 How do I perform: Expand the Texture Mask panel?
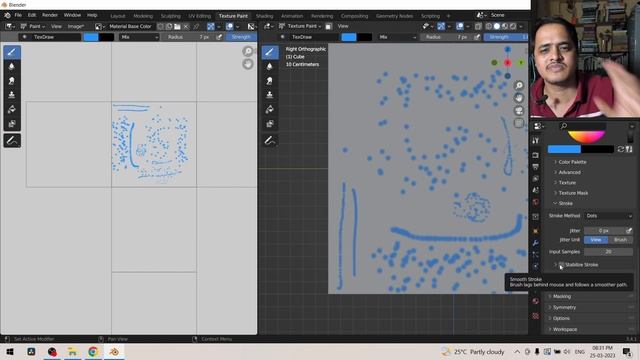(573, 193)
